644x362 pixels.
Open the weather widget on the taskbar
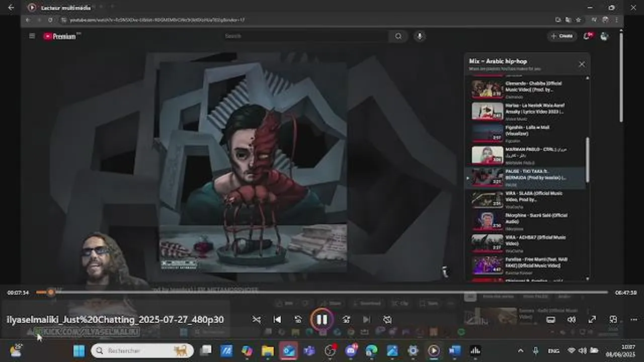tap(16, 350)
